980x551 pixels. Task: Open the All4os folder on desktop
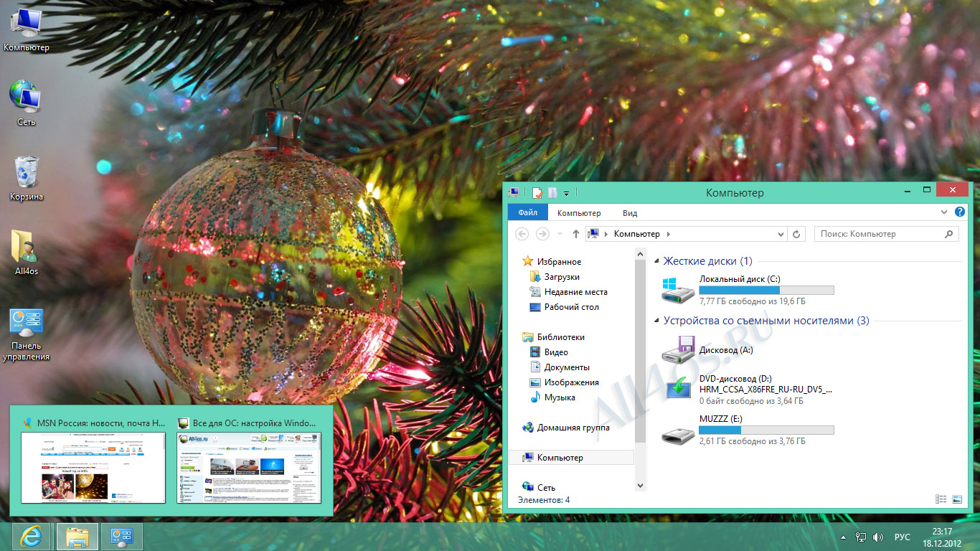[x=26, y=253]
